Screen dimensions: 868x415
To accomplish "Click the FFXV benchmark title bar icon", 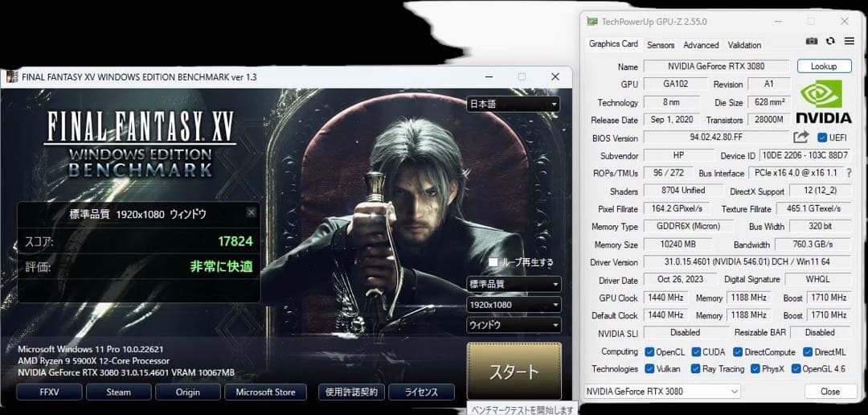I will point(12,77).
